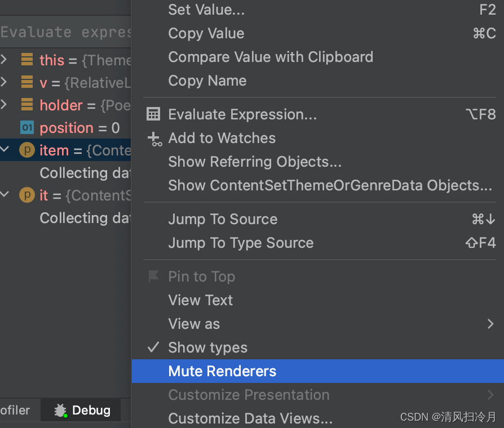
Task: Click the Evaluate Expression calculator icon
Action: coord(153,114)
